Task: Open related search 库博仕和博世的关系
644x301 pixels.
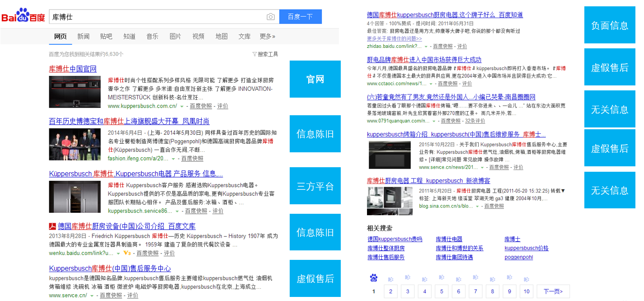Action: (460, 248)
